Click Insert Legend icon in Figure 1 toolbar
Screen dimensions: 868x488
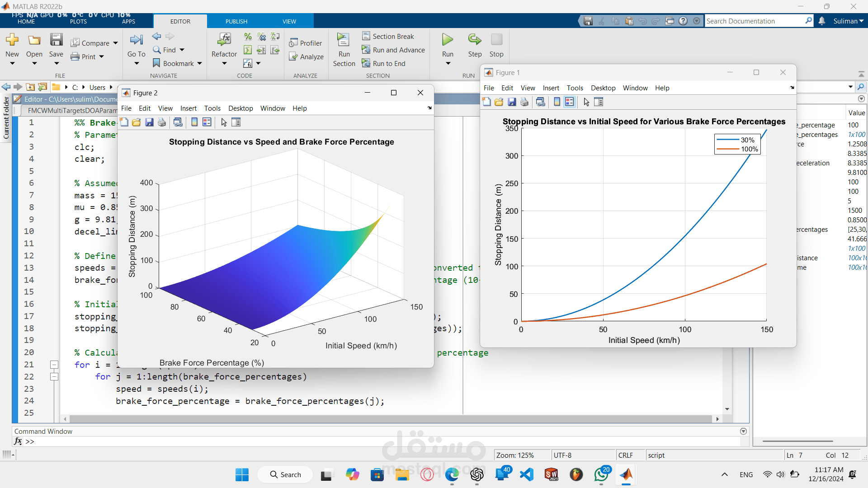[x=570, y=102]
